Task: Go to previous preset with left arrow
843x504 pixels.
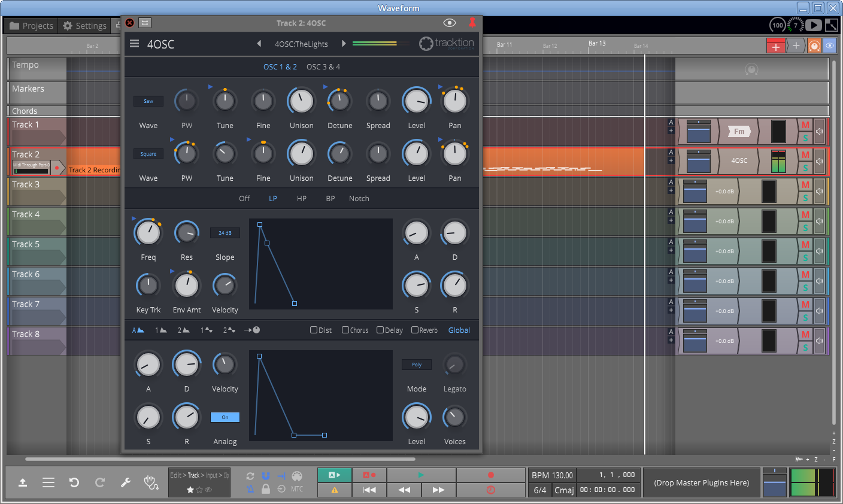Action: (x=259, y=44)
